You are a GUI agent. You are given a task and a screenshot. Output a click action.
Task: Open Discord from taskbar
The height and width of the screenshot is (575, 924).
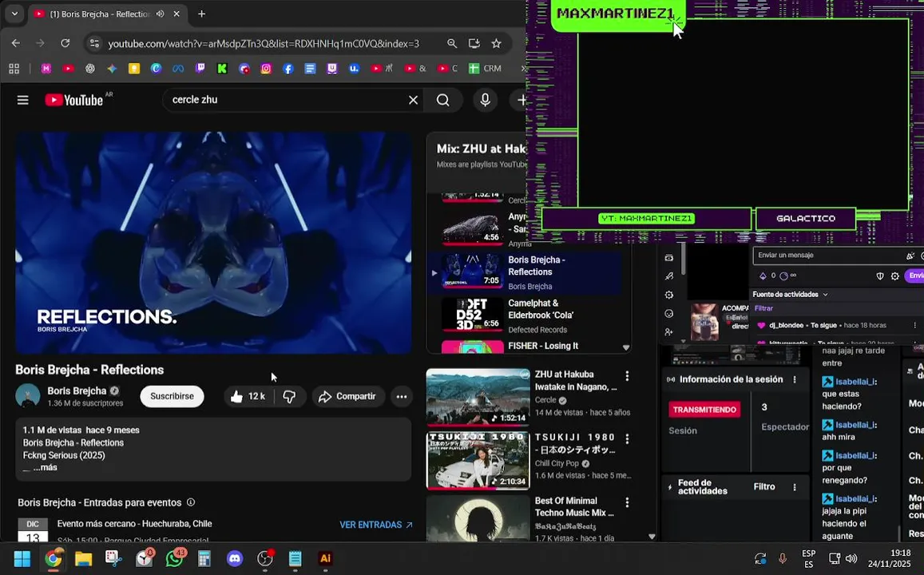(x=235, y=558)
